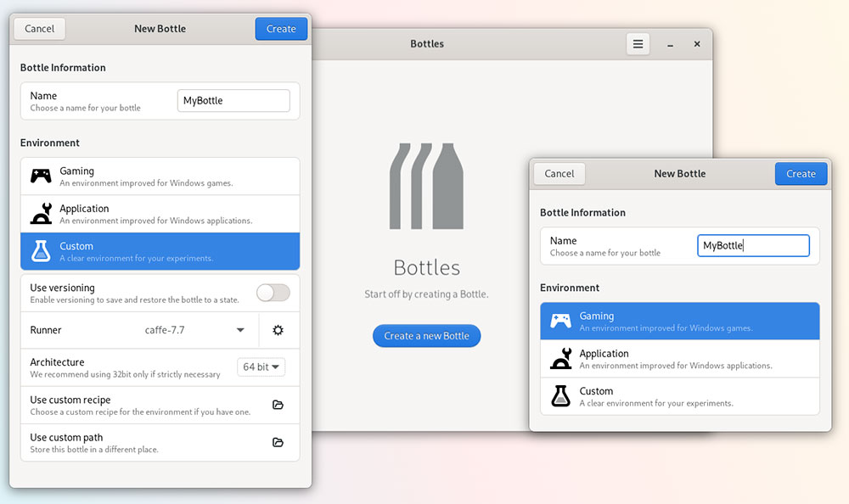Screen dimensions: 849x504
Task: Select Application environment in the right dialog
Action: click(x=679, y=358)
